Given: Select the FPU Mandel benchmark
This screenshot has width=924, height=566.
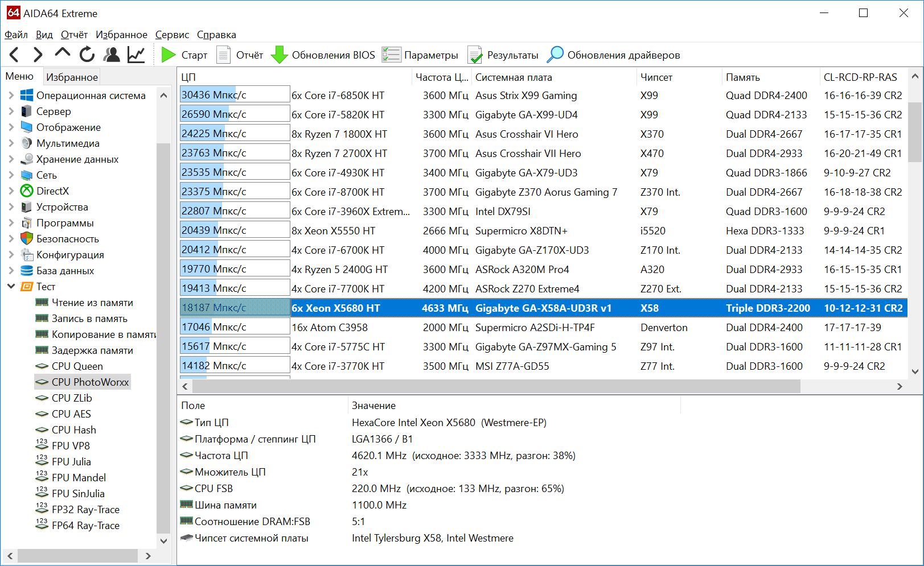Looking at the screenshot, I should click(79, 478).
